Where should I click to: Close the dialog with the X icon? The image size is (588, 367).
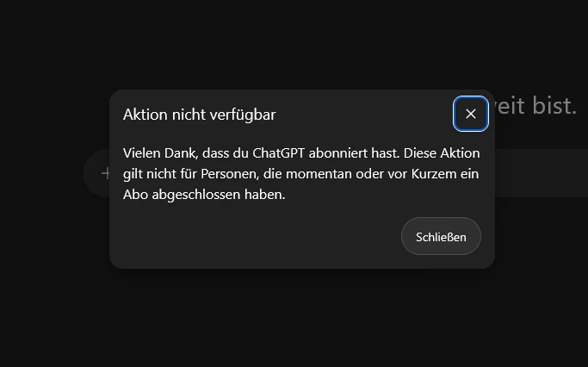(x=471, y=114)
